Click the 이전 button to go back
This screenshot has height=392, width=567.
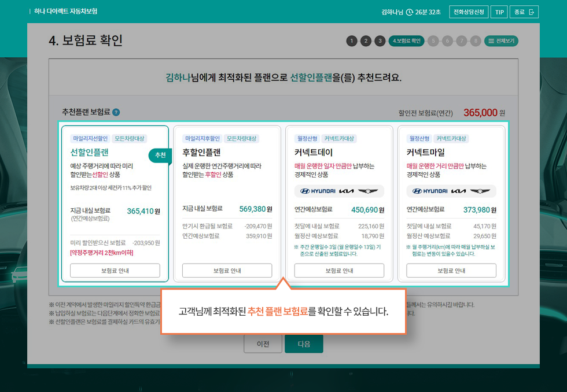[263, 343]
